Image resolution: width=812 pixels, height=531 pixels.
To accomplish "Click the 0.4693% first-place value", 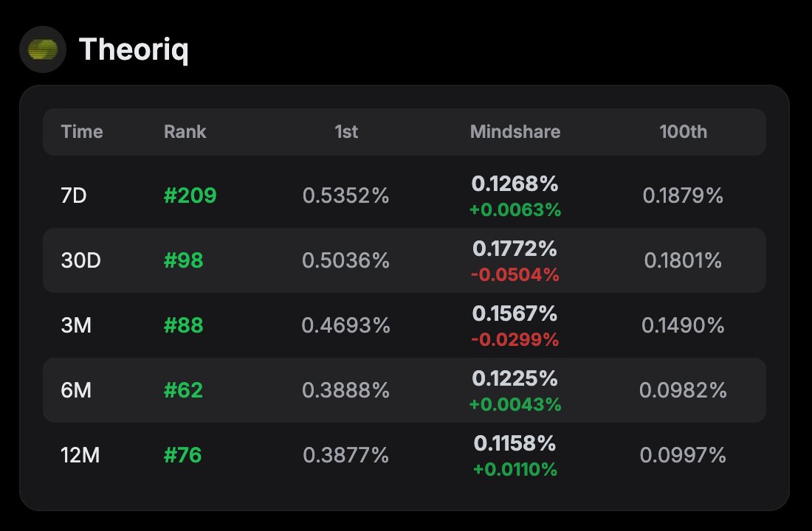I will coord(346,325).
